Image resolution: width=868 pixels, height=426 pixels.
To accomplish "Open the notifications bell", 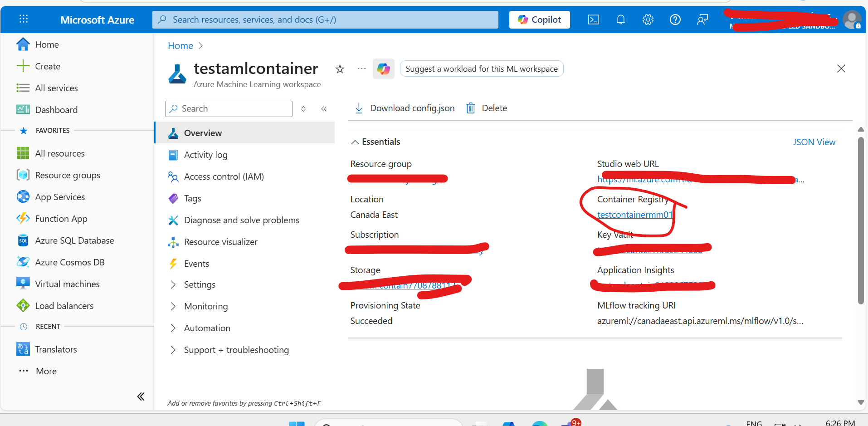I will (x=620, y=20).
